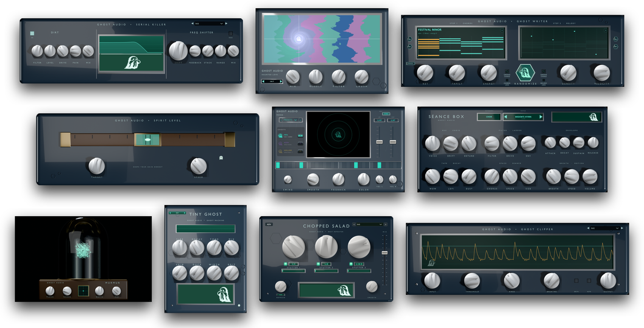
Task: Toggle the Veil ghost switch in Morse
Action: click(x=301, y=136)
